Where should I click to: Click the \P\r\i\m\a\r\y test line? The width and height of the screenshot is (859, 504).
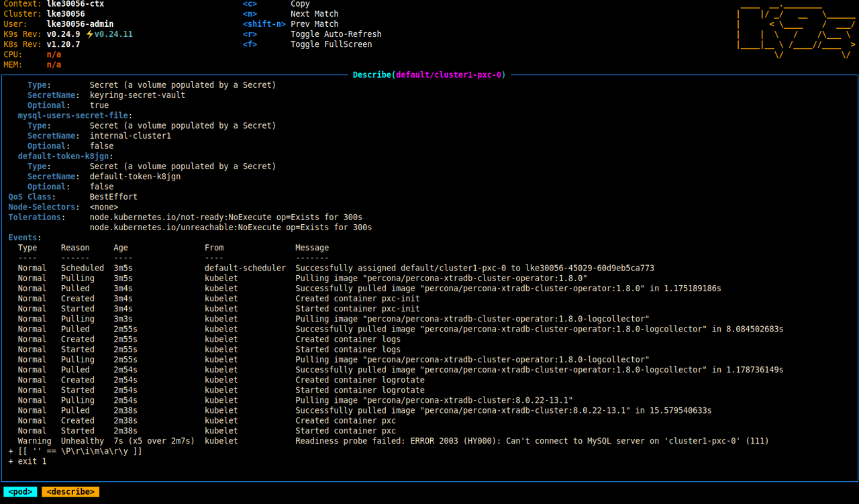click(75, 451)
